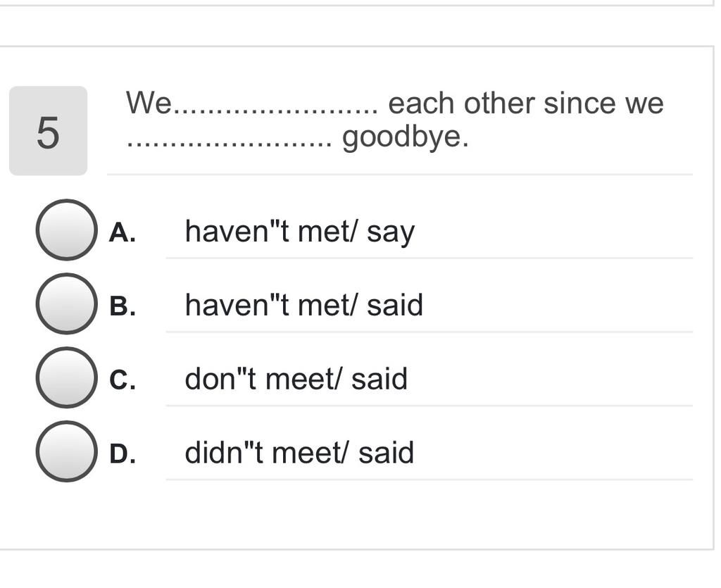
Task: Click the bold letter label "C."
Action: pyautogui.click(x=123, y=380)
